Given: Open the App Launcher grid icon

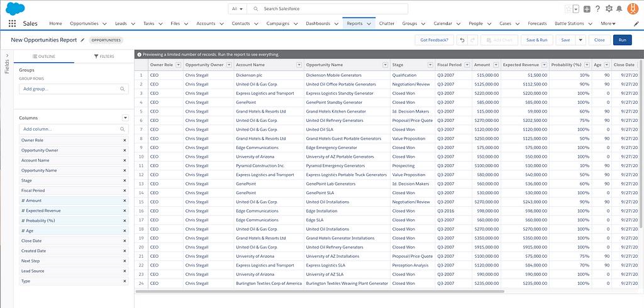Looking at the screenshot, I should (x=13, y=23).
